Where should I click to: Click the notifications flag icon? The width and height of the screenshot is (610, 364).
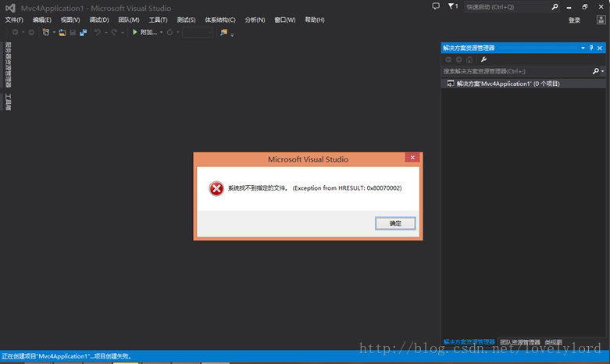[453, 6]
